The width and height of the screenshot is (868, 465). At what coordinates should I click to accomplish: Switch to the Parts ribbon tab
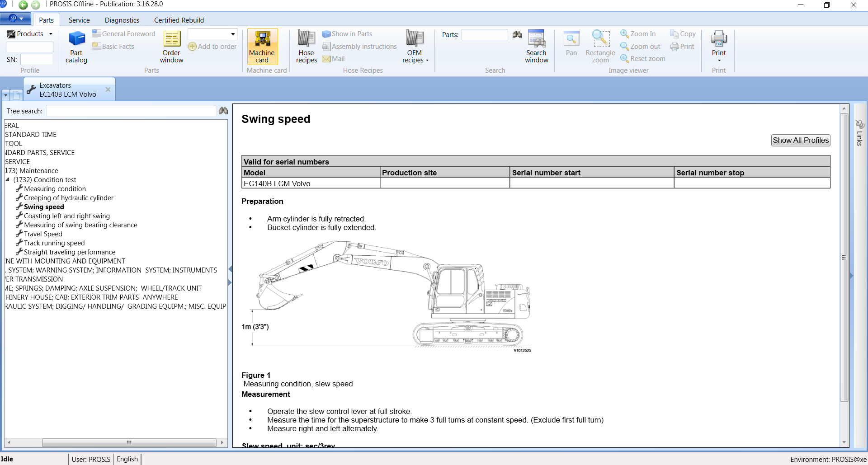tap(46, 20)
